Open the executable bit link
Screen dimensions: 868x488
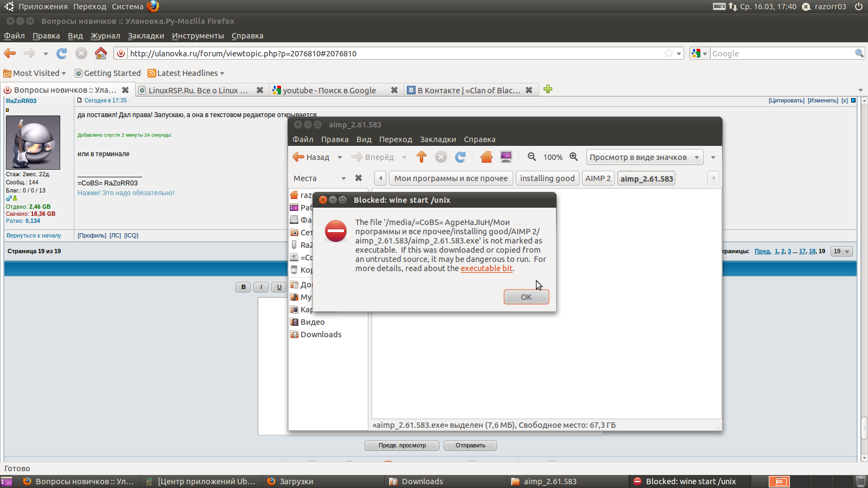(x=487, y=268)
